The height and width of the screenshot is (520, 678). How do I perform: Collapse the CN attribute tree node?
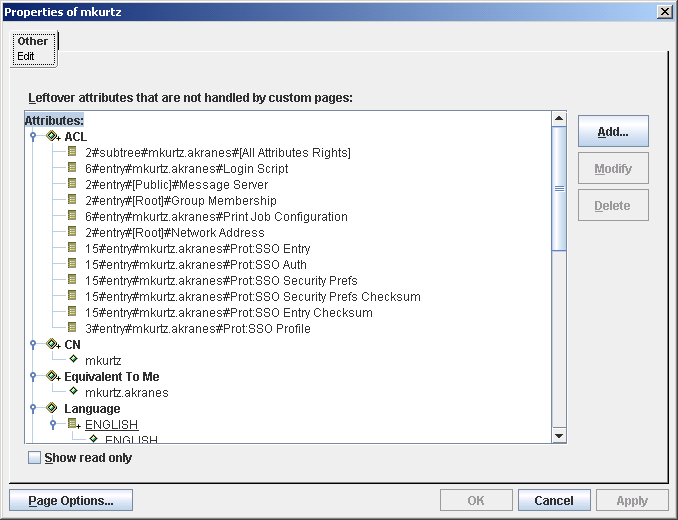coord(33,344)
